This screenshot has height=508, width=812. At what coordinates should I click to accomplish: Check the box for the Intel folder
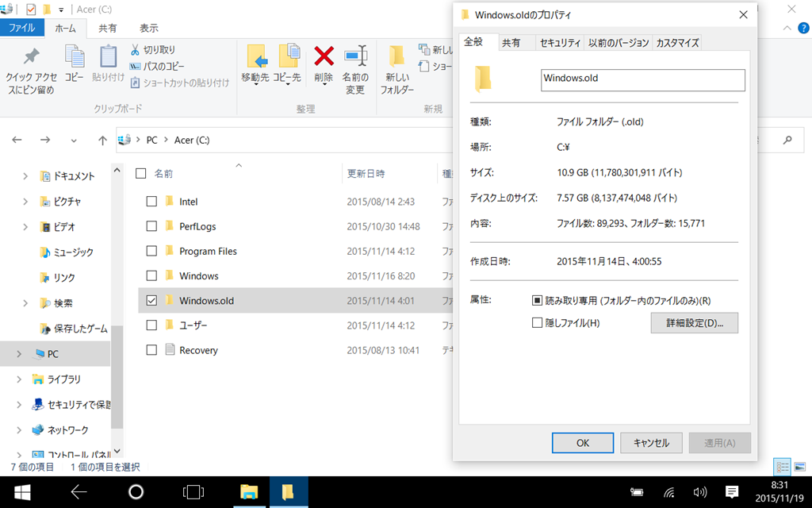[x=151, y=201]
